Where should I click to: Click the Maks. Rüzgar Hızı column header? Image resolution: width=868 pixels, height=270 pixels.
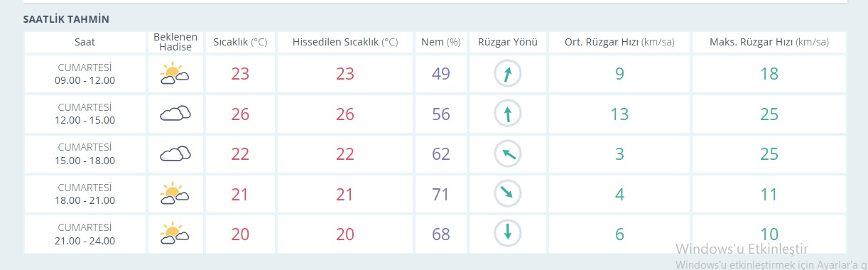(769, 42)
